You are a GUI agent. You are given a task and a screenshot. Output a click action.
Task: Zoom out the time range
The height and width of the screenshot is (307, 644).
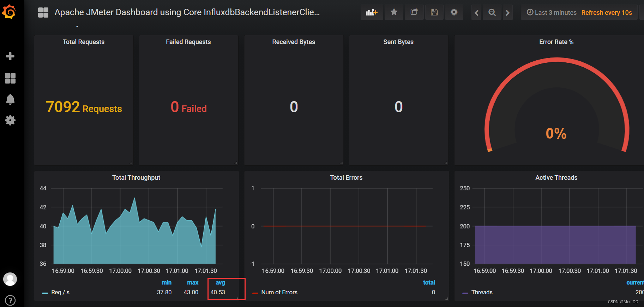coord(492,13)
